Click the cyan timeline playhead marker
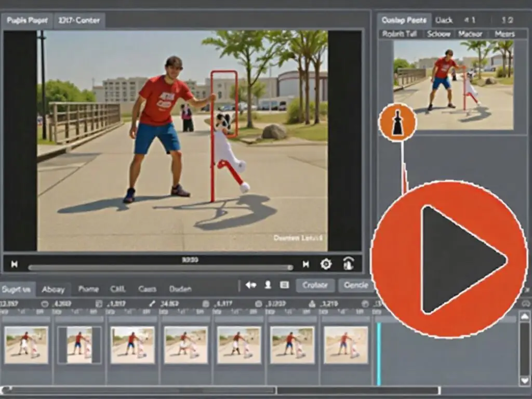The width and height of the screenshot is (532, 399). coord(379,353)
